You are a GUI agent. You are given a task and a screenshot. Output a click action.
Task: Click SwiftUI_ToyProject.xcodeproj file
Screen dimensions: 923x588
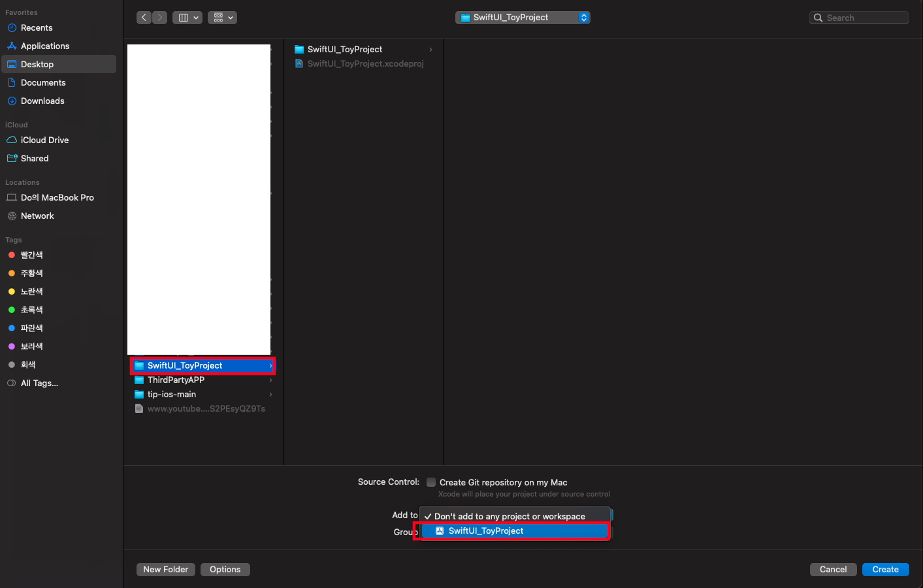click(x=363, y=64)
